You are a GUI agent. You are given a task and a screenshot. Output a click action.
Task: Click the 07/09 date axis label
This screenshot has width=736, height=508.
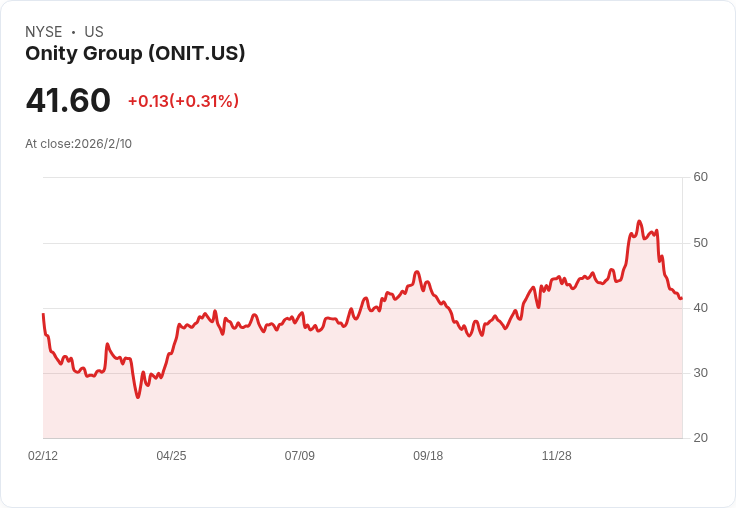[299, 456]
